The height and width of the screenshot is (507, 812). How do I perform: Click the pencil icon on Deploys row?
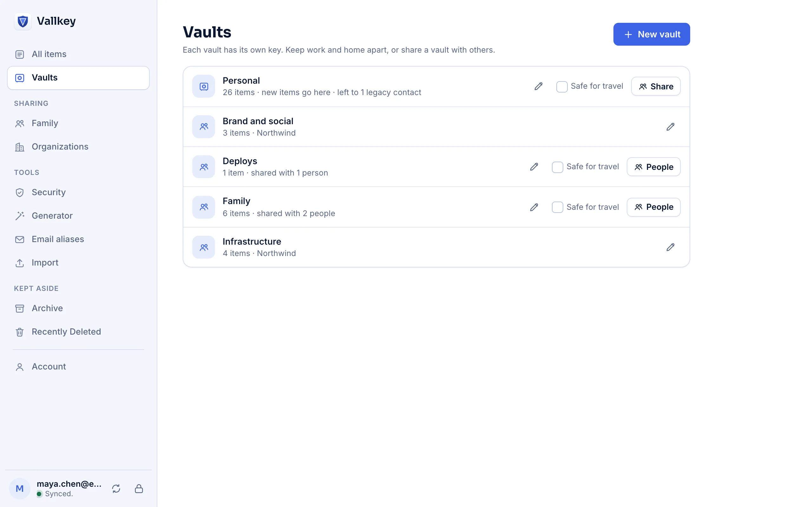click(x=534, y=167)
